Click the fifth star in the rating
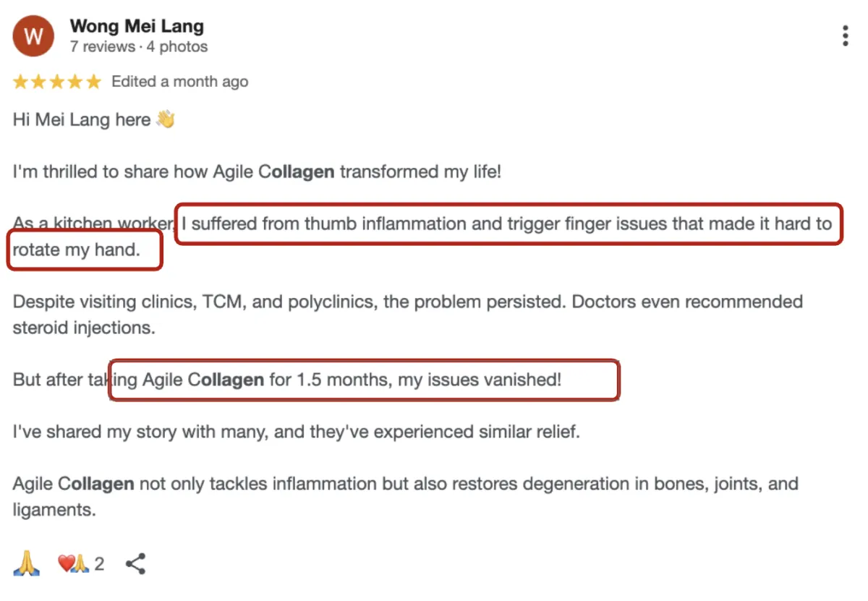 pos(94,82)
